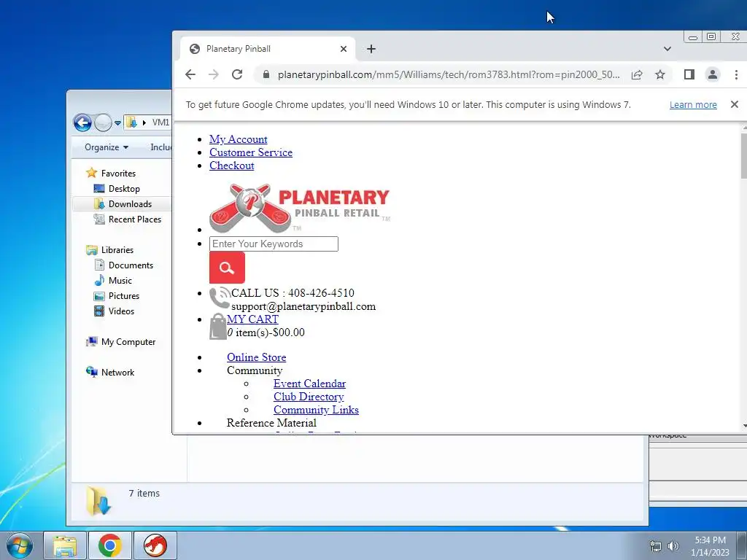Image resolution: width=747 pixels, height=560 pixels.
Task: Open the Chrome profile avatar menu
Action: pos(713,74)
